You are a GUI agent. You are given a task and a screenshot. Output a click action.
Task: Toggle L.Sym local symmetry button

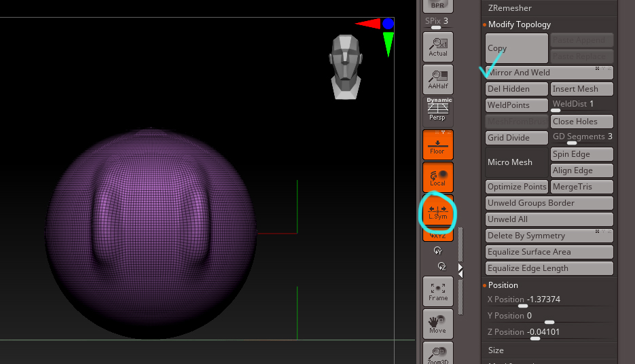point(438,211)
